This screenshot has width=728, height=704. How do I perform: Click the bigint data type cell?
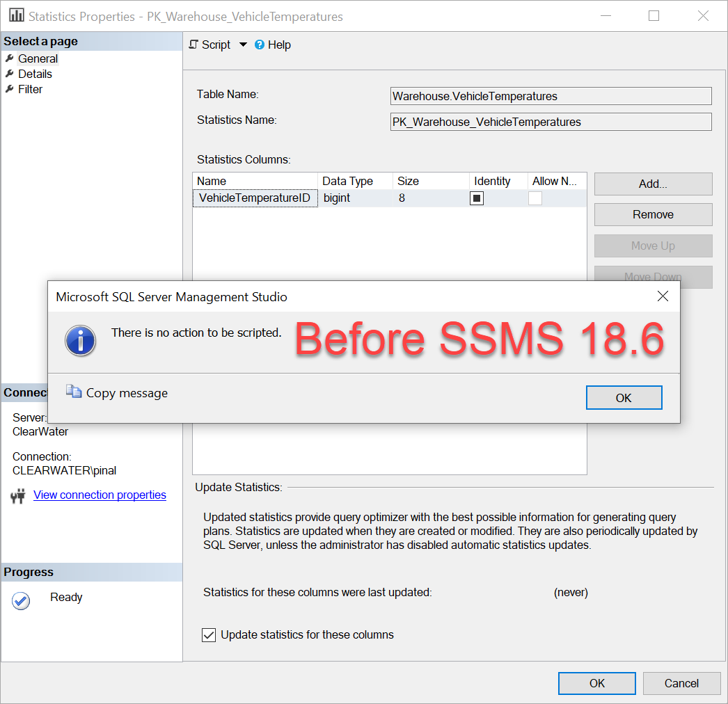pyautogui.click(x=355, y=198)
